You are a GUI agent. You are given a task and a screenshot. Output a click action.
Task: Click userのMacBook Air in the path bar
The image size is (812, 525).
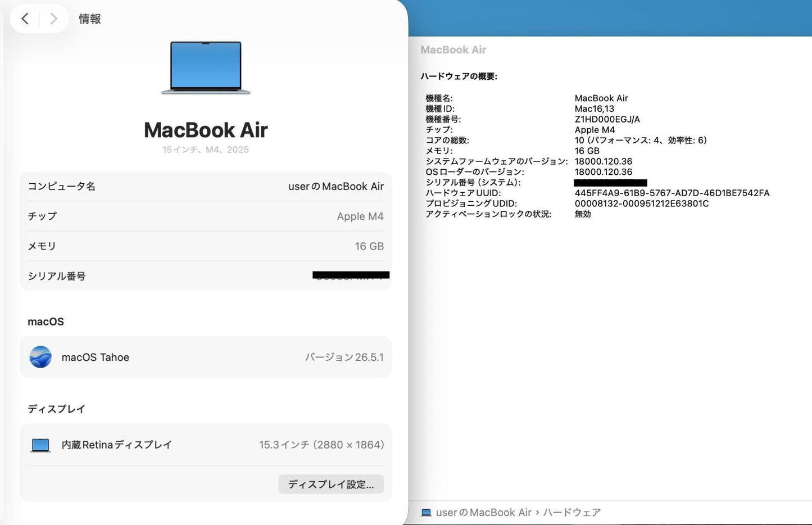click(x=484, y=513)
